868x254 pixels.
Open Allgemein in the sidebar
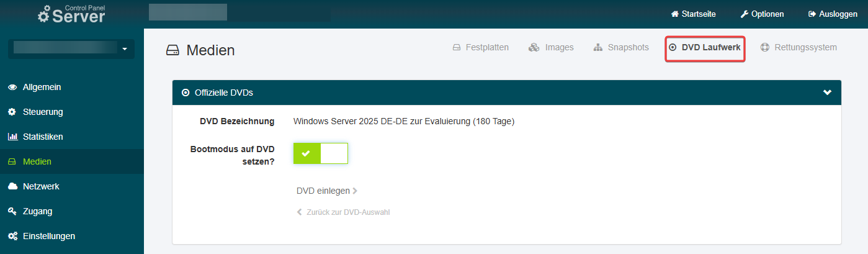(72, 88)
